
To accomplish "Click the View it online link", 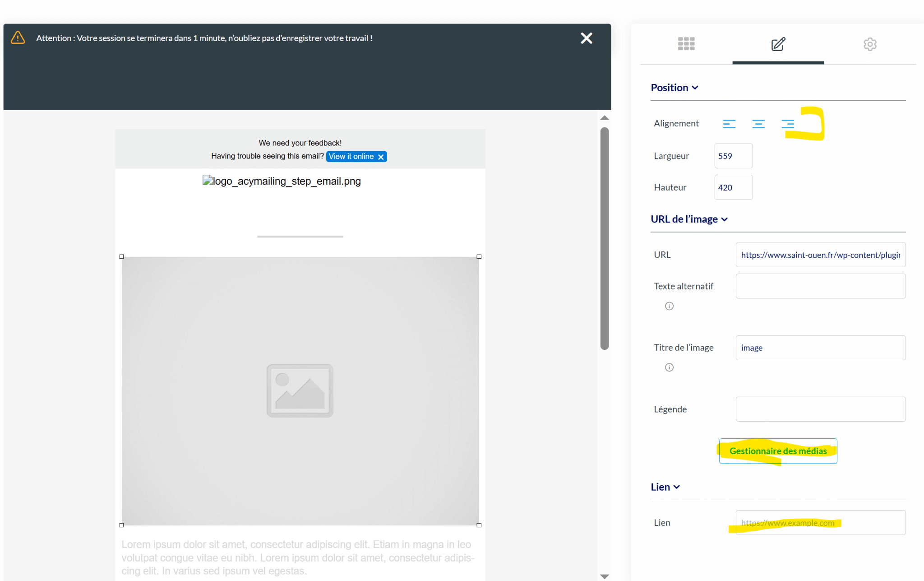I will tap(351, 157).
